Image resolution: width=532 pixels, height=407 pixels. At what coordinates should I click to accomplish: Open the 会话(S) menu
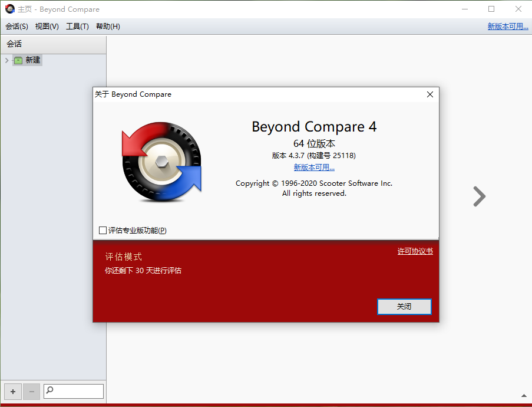pos(16,27)
